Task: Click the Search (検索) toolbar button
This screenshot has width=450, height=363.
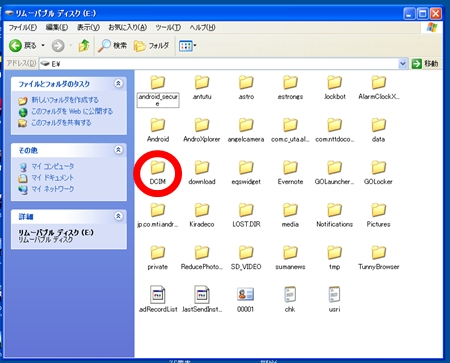Action: click(112, 46)
